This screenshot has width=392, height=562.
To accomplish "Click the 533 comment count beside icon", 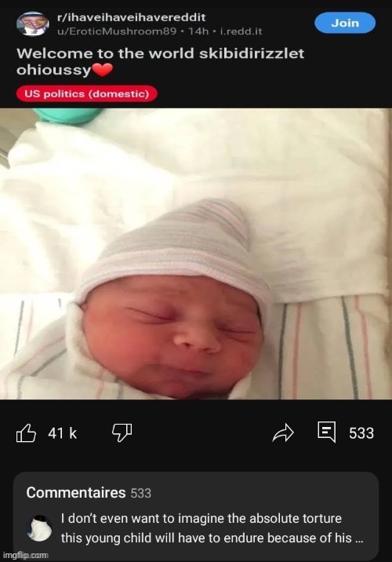I will (361, 433).
